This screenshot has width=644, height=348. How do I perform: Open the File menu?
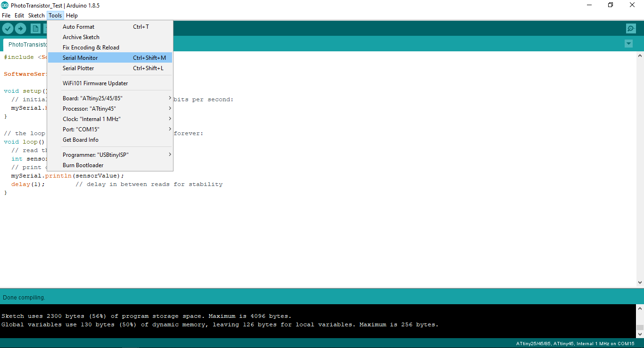[6, 16]
